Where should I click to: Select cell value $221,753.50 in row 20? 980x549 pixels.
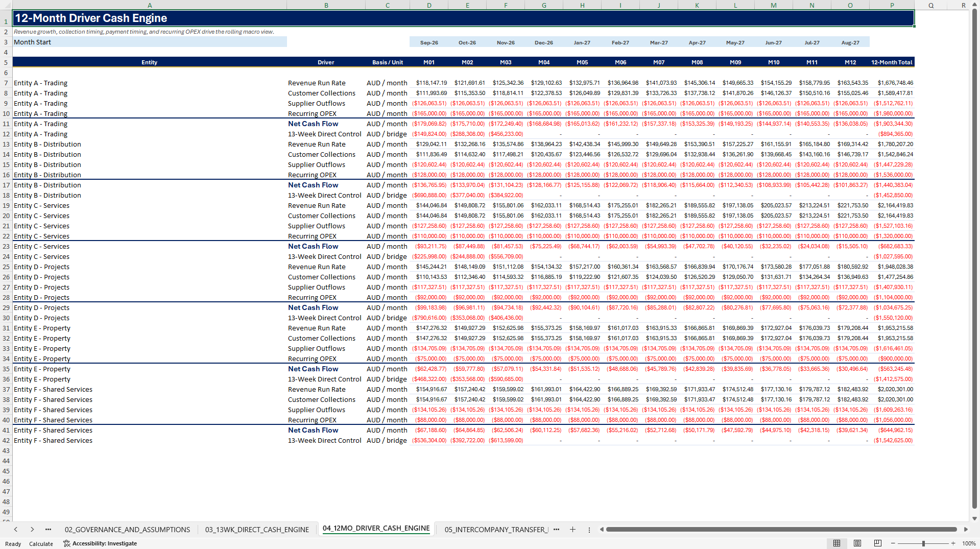850,216
